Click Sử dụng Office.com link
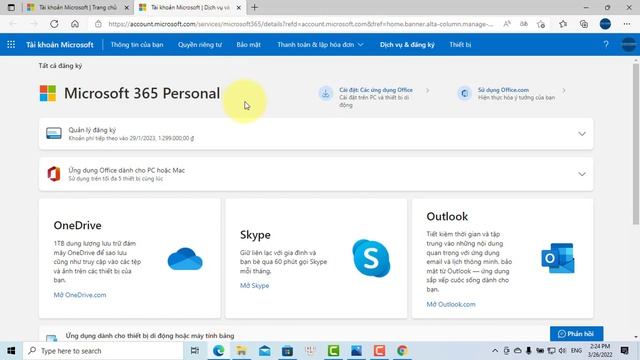Image resolution: width=640 pixels, height=360 pixels. pyautogui.click(x=503, y=90)
